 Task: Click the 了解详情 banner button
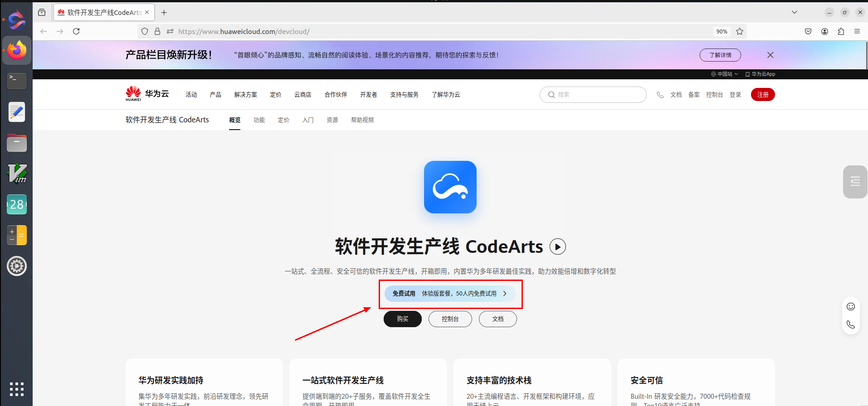pyautogui.click(x=720, y=55)
